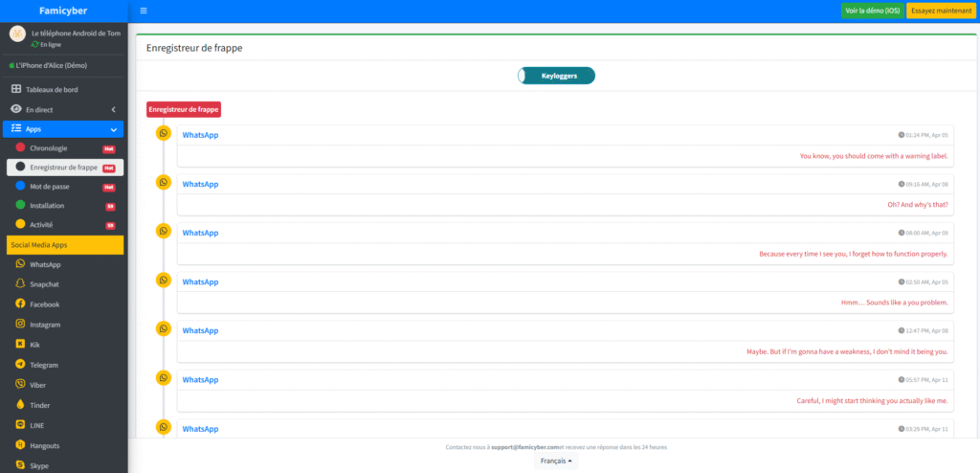Click the Skype icon in sidebar
This screenshot has height=473, width=980.
click(21, 465)
